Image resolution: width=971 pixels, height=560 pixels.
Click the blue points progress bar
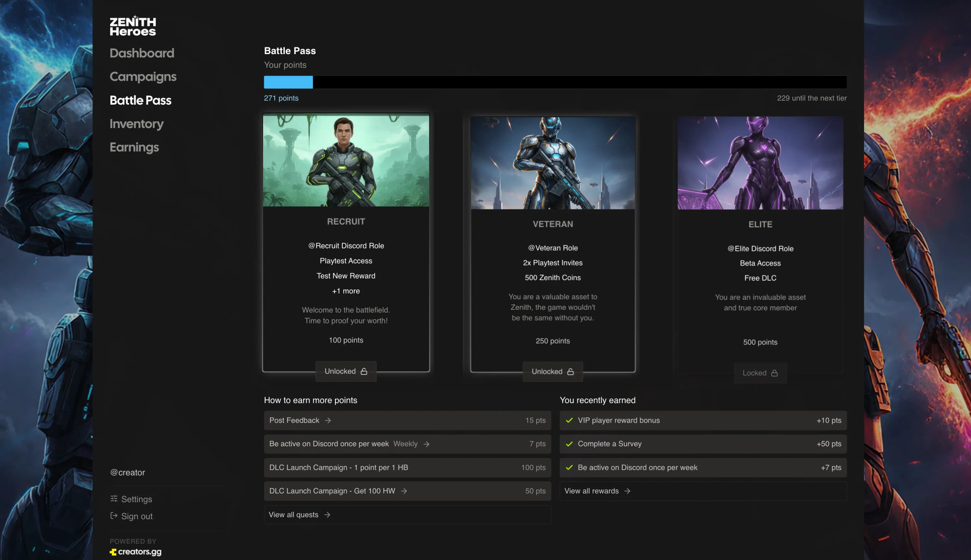coord(288,82)
